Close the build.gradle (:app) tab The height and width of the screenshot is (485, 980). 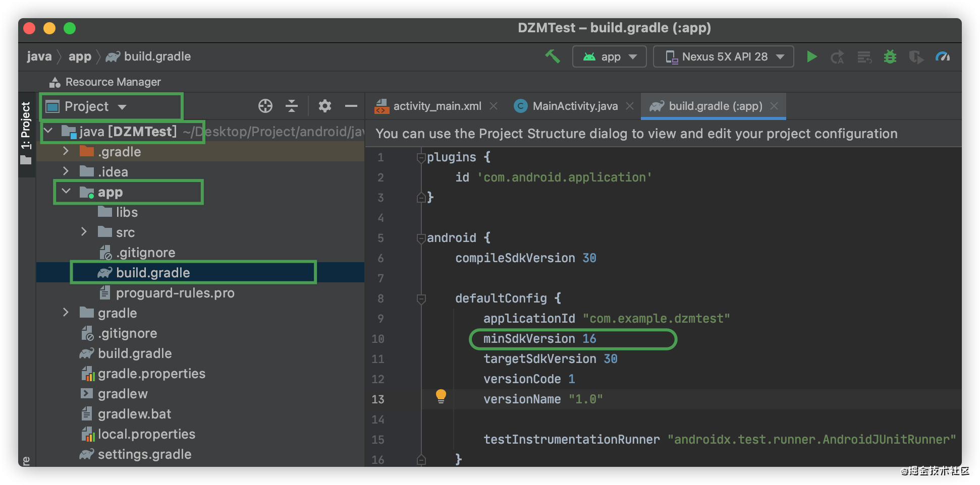click(774, 106)
